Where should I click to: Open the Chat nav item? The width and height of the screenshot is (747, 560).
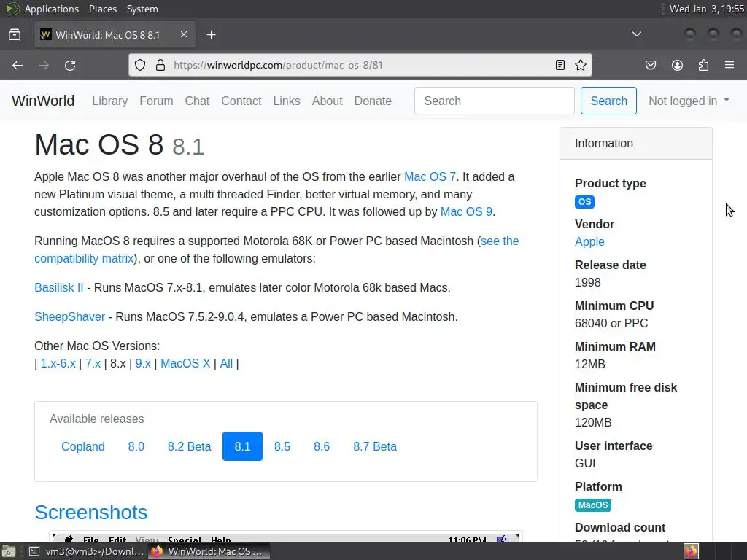tap(197, 101)
